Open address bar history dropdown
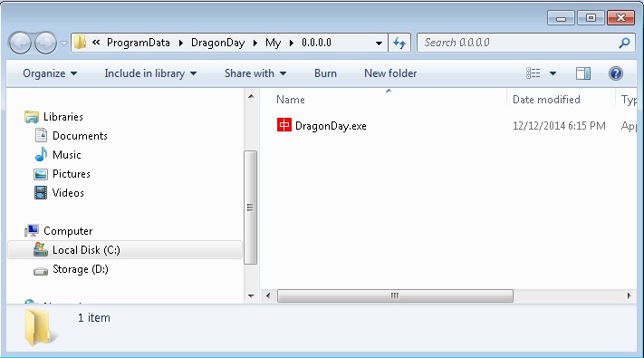This screenshot has width=644, height=358. [379, 43]
